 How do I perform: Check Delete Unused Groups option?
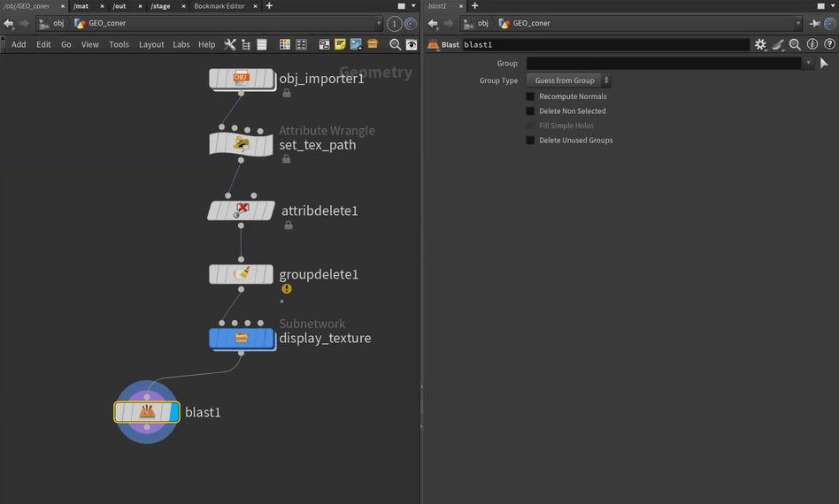pos(531,141)
